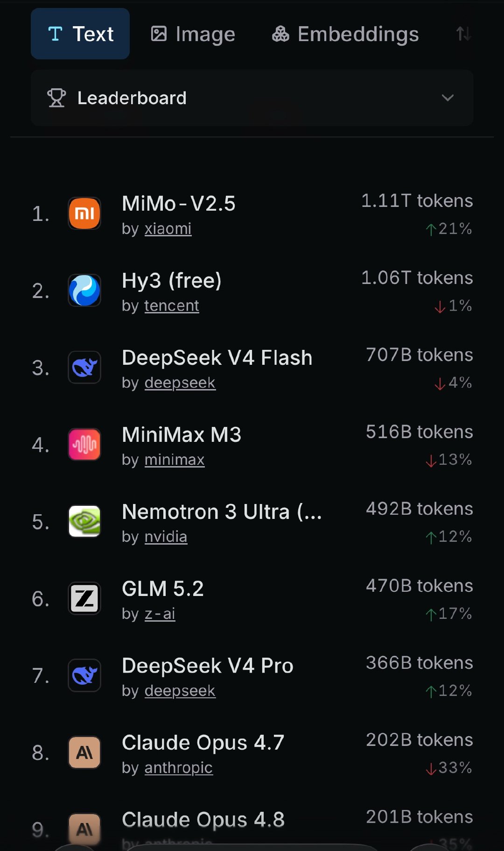The image size is (504, 851).
Task: Switch to the Text tab
Action: click(80, 34)
